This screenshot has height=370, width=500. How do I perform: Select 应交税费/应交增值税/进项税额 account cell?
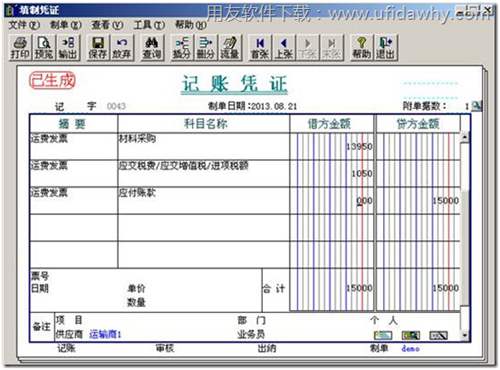(x=203, y=173)
